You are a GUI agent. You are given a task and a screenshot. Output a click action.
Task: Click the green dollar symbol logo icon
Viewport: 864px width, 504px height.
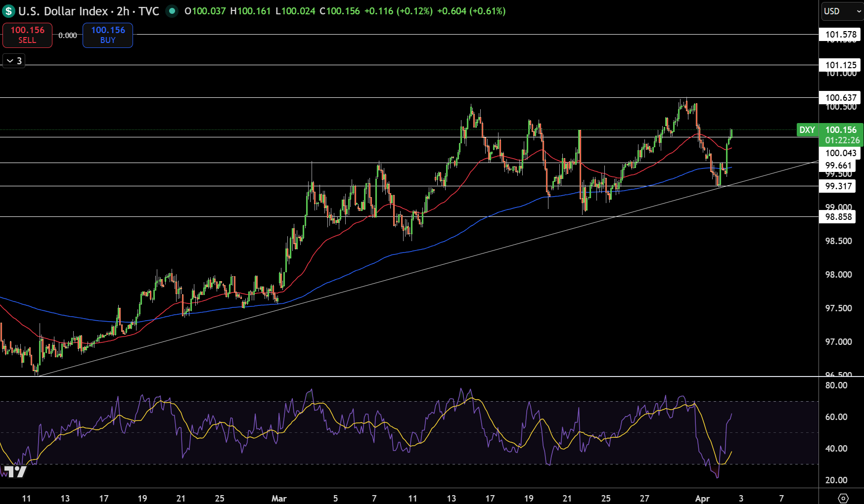(8, 11)
